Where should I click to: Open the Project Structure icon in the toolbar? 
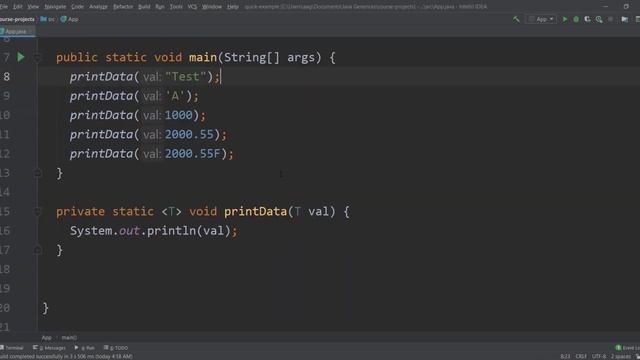(x=624, y=19)
